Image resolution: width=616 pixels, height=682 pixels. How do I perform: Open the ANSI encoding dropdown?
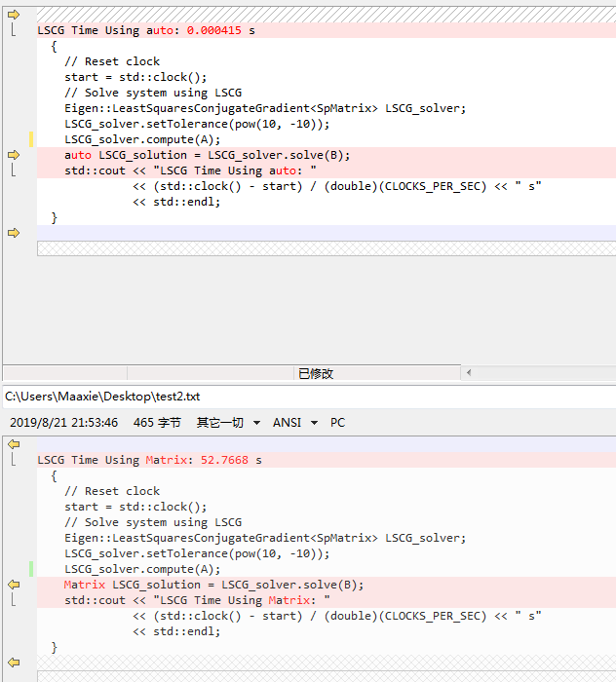pos(295,422)
